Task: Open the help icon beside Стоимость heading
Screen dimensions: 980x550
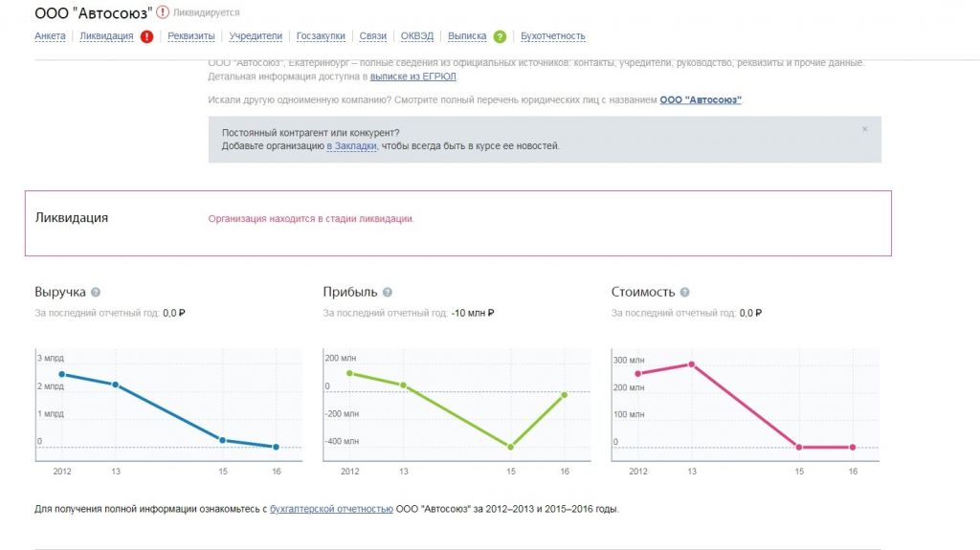Action: click(x=685, y=293)
